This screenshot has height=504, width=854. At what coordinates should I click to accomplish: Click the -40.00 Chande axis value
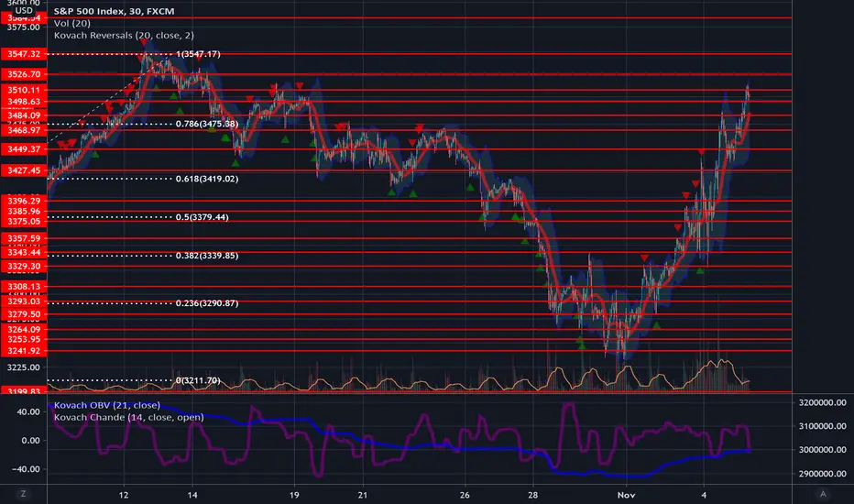[27, 469]
